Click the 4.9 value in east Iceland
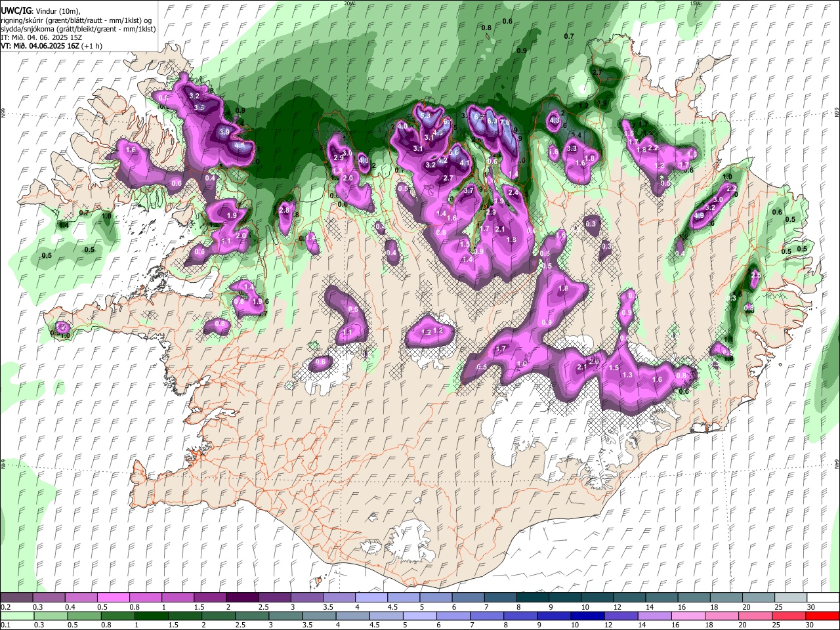The height and width of the screenshot is (630, 840). click(x=699, y=215)
